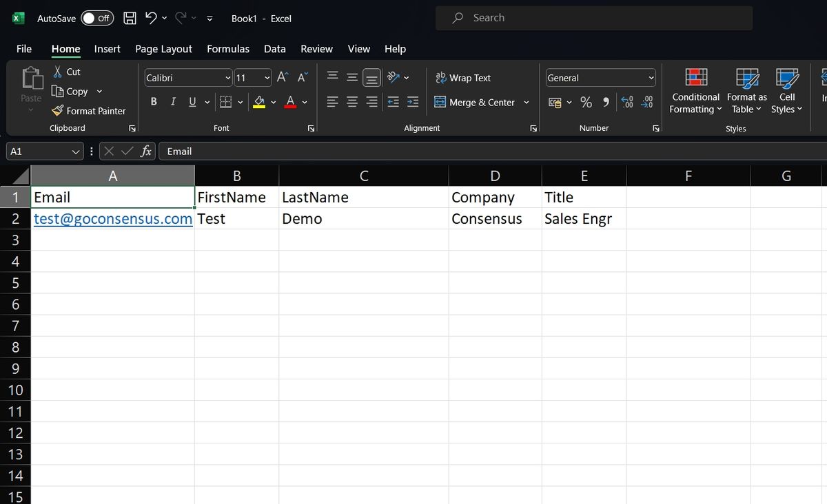Open the Calibri font name dropdown
The image size is (827, 504).
187,78
